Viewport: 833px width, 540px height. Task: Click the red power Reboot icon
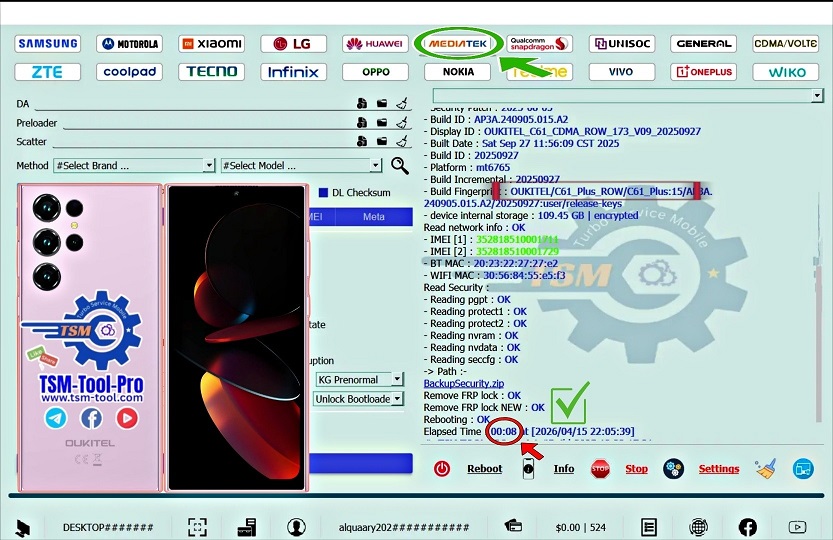click(x=442, y=468)
